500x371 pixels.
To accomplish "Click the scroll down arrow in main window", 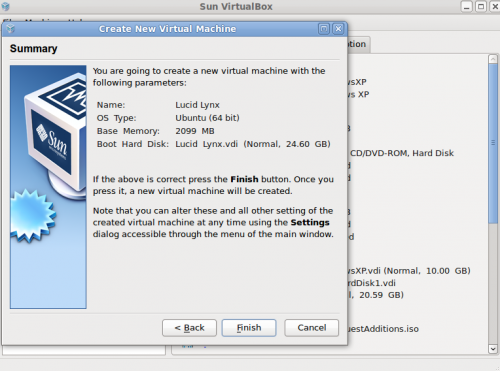I will tap(493, 349).
